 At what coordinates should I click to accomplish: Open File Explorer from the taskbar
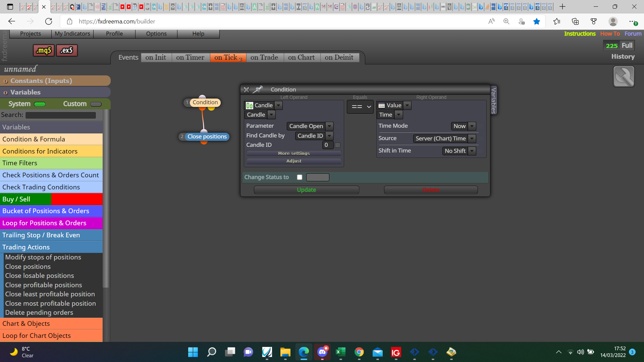285,352
